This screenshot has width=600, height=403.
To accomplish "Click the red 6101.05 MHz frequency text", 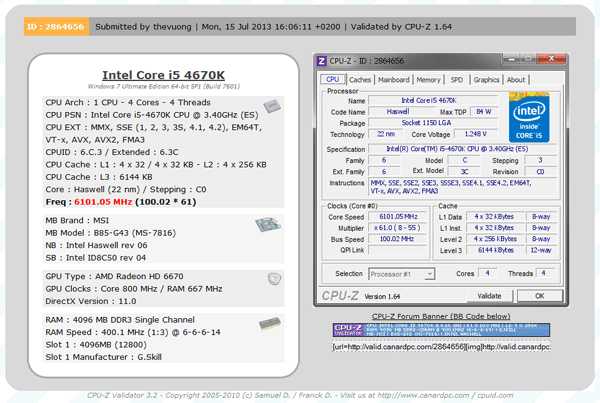I will tap(103, 202).
